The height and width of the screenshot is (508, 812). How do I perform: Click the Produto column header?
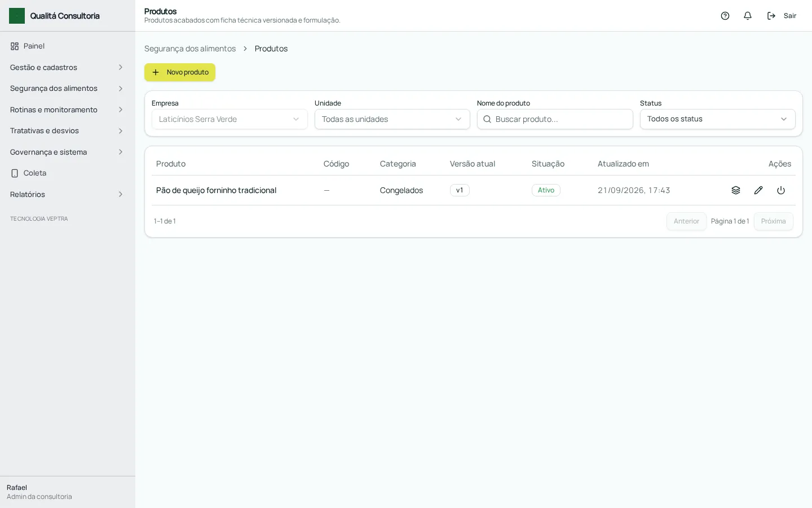coord(171,164)
